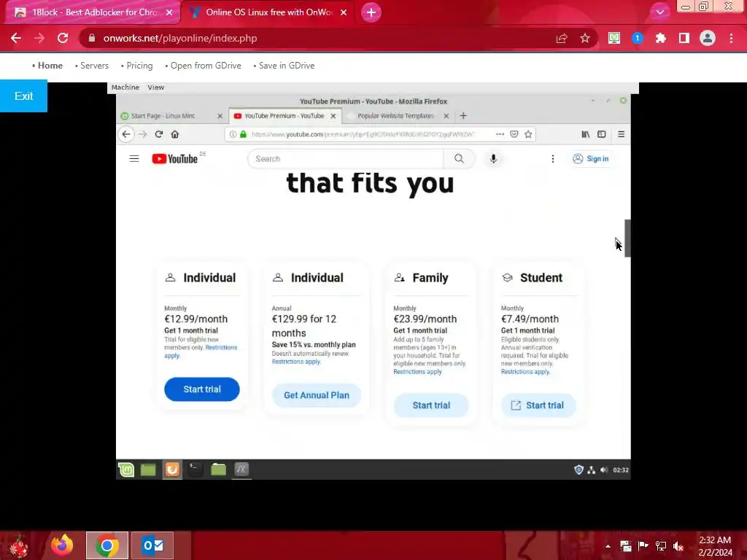
Task: Open Restrictions apply link in annual Individual plan
Action: tap(296, 362)
